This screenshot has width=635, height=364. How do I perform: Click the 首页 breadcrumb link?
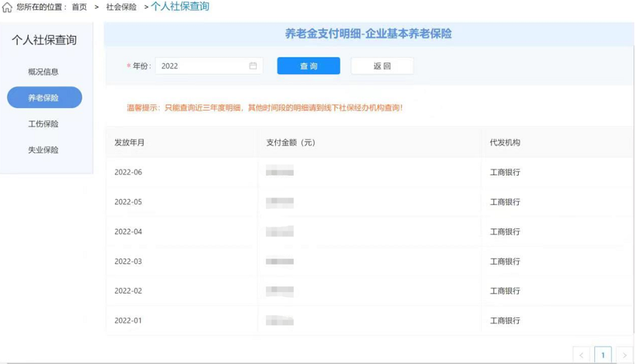tap(79, 7)
